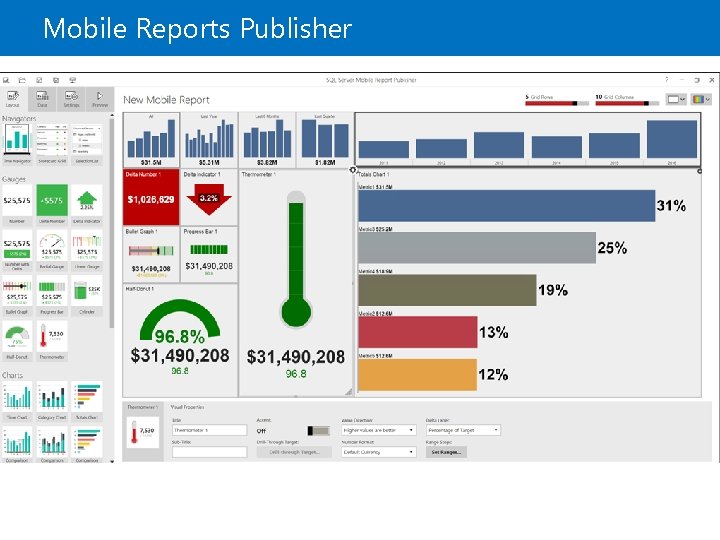Click the 13% red bar in Totals Chart
Screen dimensions: 720x540
tap(417, 332)
